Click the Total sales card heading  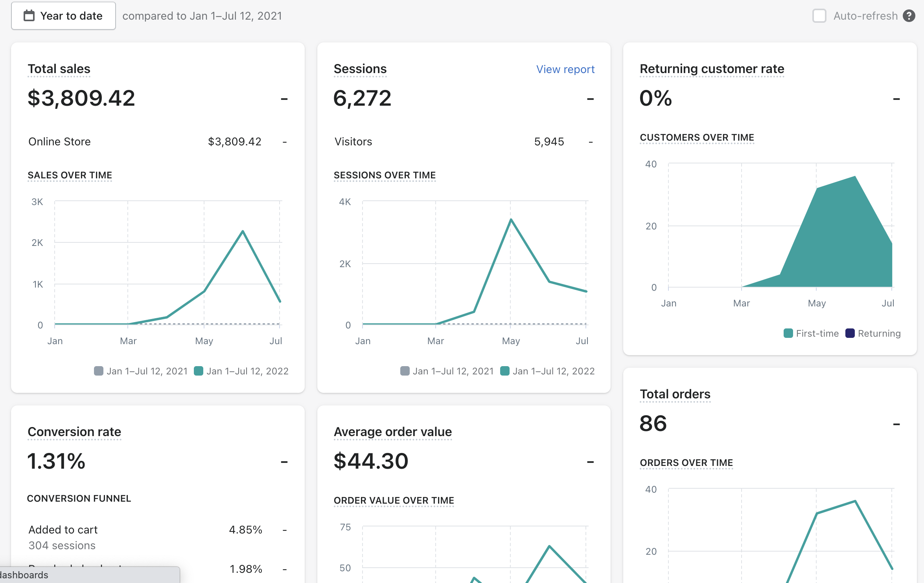tap(59, 69)
